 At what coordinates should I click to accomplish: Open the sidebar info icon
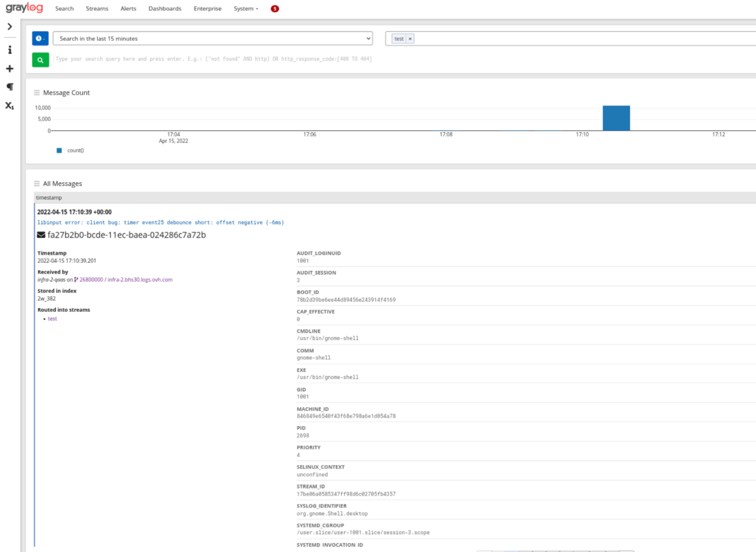click(10, 50)
